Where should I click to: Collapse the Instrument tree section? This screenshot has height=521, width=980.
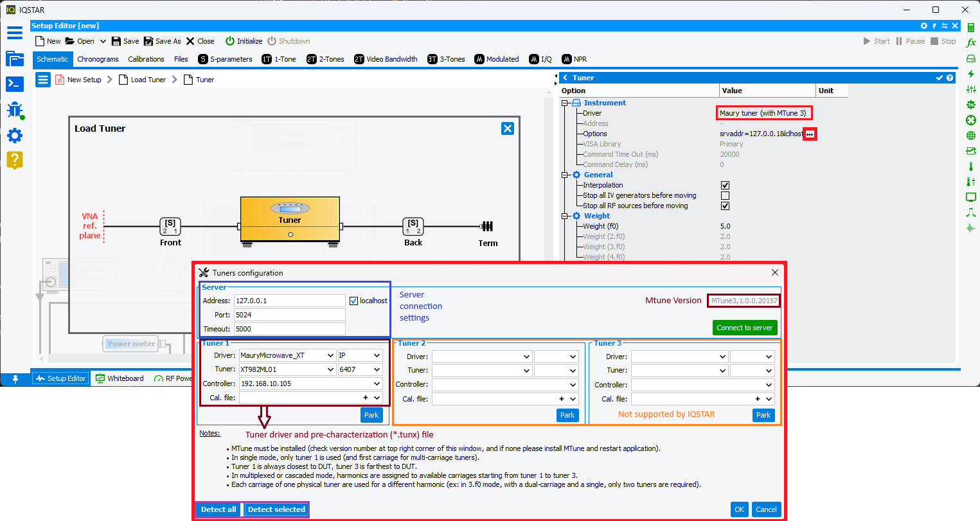(x=565, y=103)
